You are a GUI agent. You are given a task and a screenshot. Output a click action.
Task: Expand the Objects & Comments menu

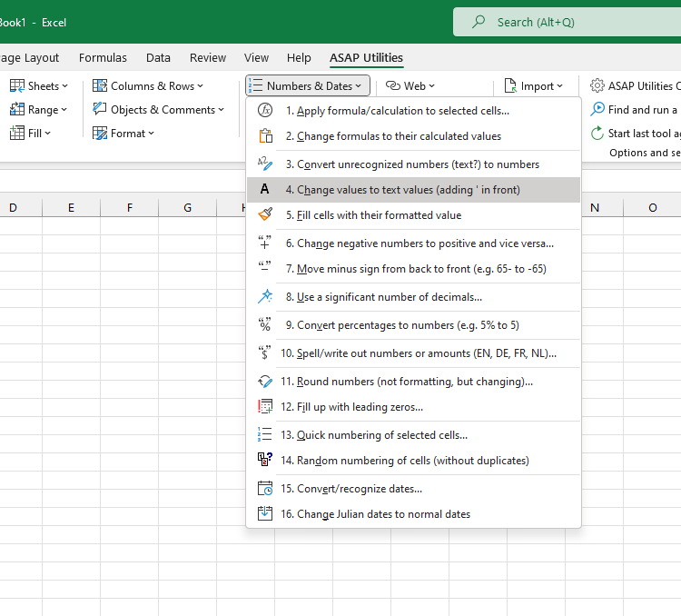click(x=158, y=109)
